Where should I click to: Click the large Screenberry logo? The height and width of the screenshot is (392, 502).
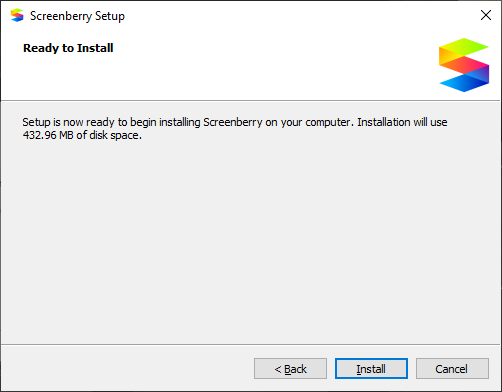point(464,65)
